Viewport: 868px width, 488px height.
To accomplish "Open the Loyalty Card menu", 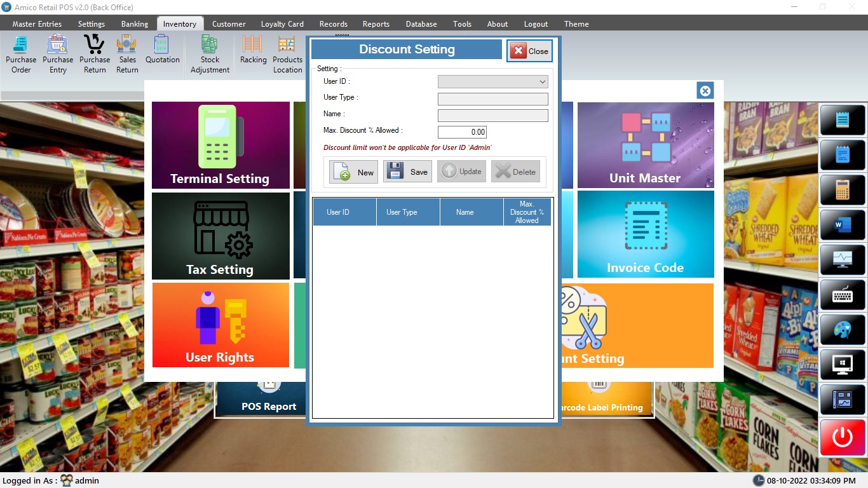I will tap(282, 24).
